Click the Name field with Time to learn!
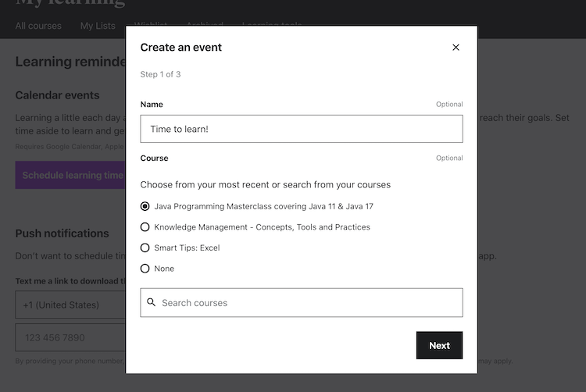586x392 pixels. (302, 129)
